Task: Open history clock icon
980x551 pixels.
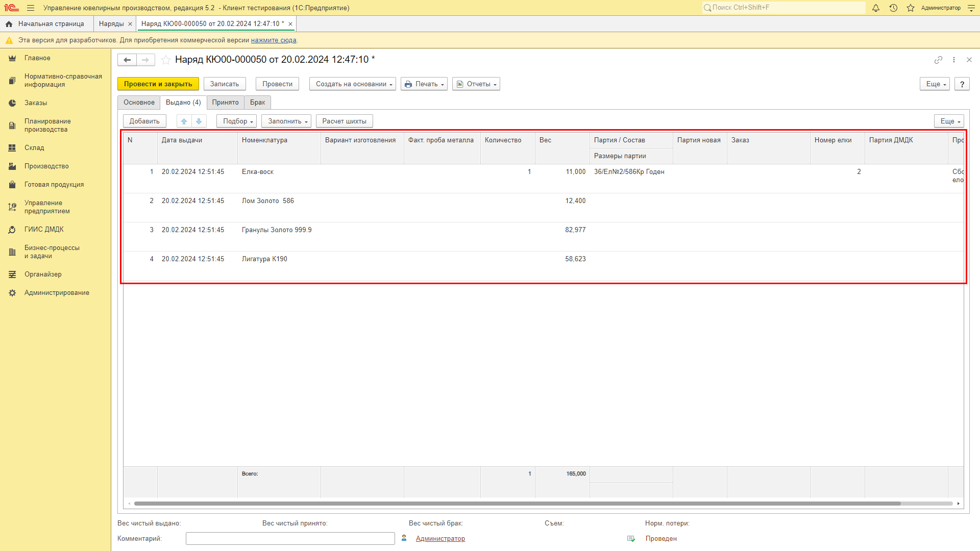Action: 893,8
